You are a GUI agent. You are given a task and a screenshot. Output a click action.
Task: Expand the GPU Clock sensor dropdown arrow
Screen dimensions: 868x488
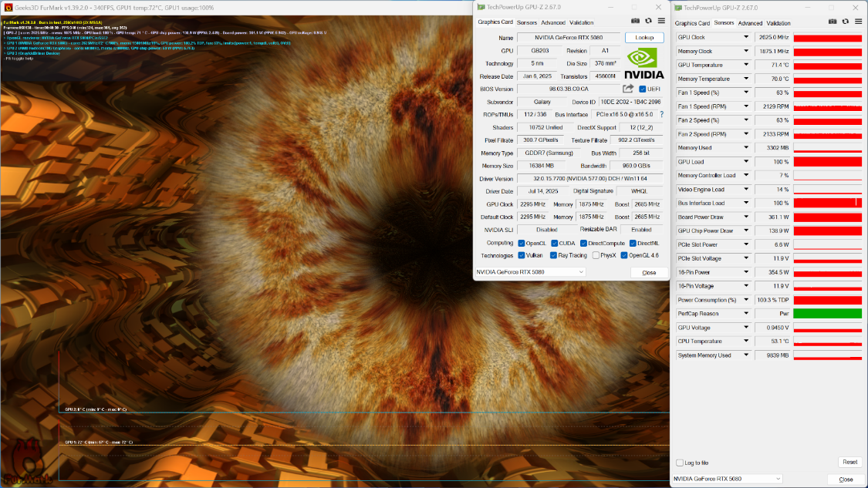click(x=745, y=38)
